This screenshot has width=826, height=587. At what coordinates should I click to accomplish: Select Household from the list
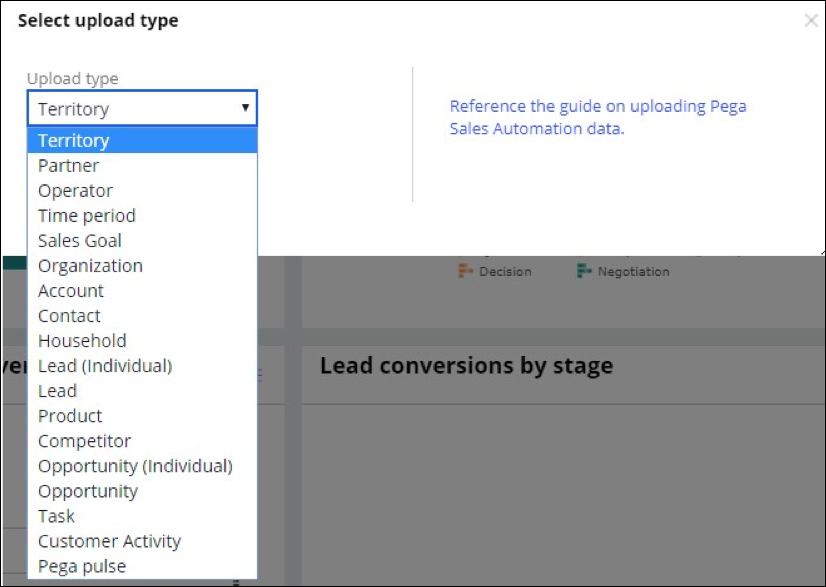pos(82,341)
